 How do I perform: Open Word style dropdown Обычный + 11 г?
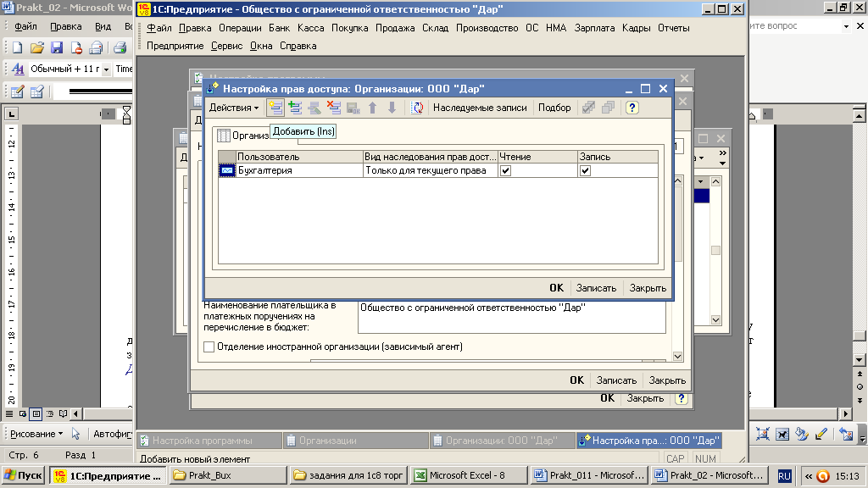click(106, 69)
